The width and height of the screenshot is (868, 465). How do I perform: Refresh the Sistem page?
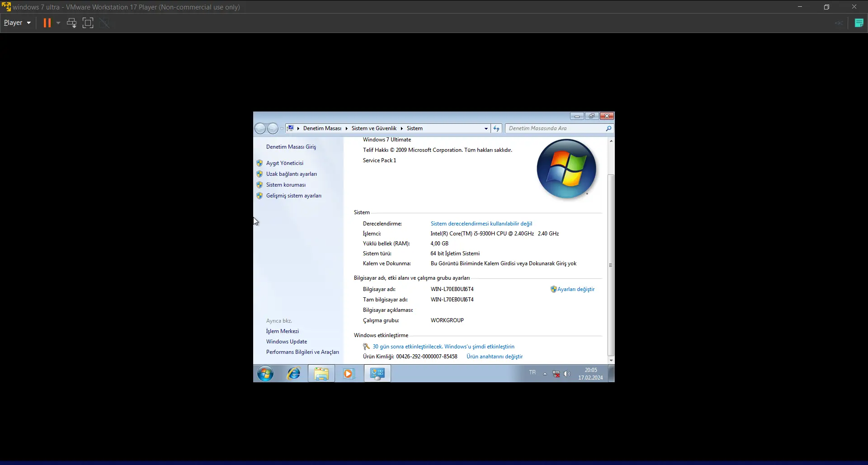click(496, 128)
